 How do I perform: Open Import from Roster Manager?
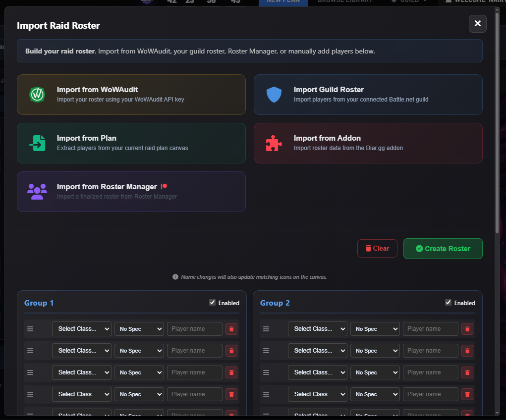131,192
